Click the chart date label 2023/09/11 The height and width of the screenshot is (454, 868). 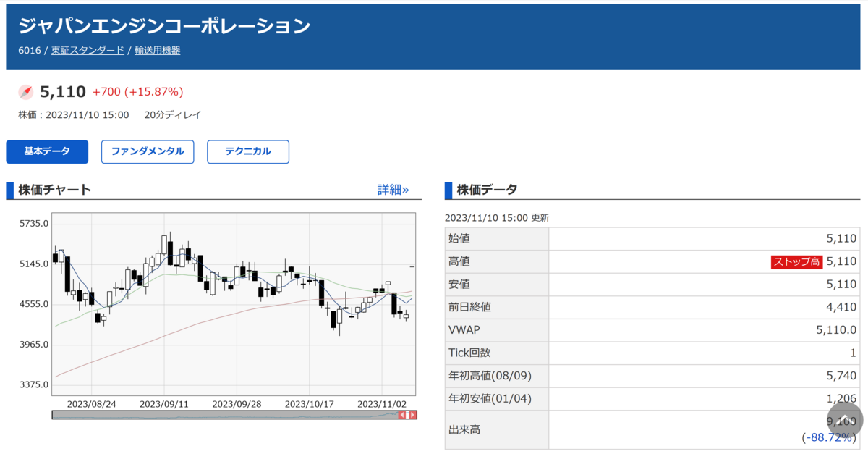coord(164,403)
